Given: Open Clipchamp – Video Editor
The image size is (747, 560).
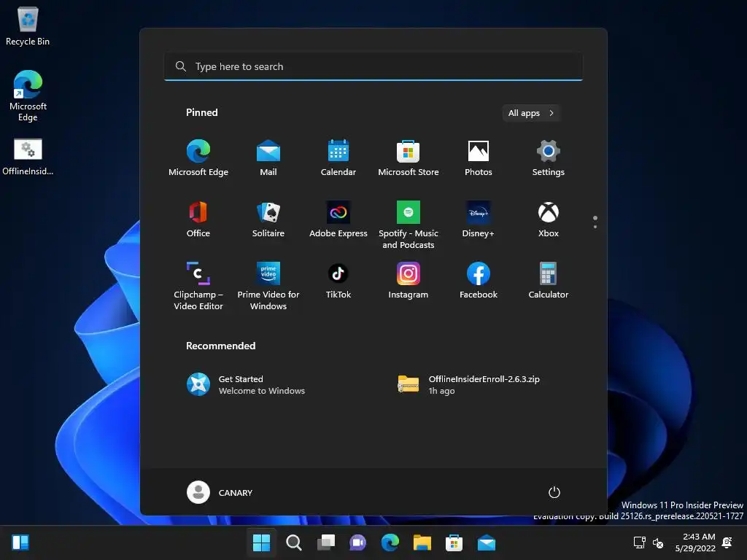Looking at the screenshot, I should click(198, 286).
